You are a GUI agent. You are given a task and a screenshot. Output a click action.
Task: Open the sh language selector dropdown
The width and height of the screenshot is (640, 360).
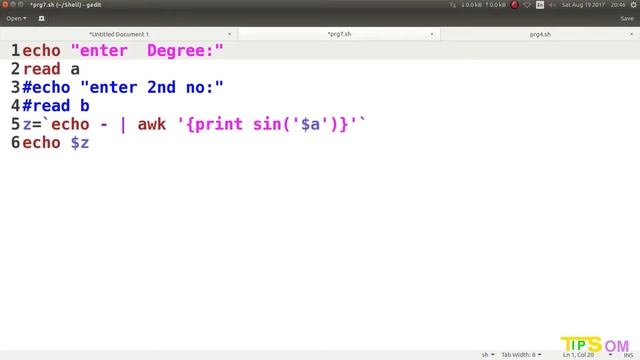(488, 355)
